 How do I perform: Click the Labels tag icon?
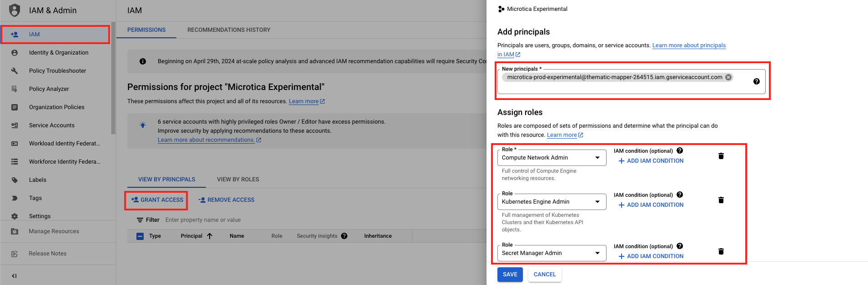15,180
